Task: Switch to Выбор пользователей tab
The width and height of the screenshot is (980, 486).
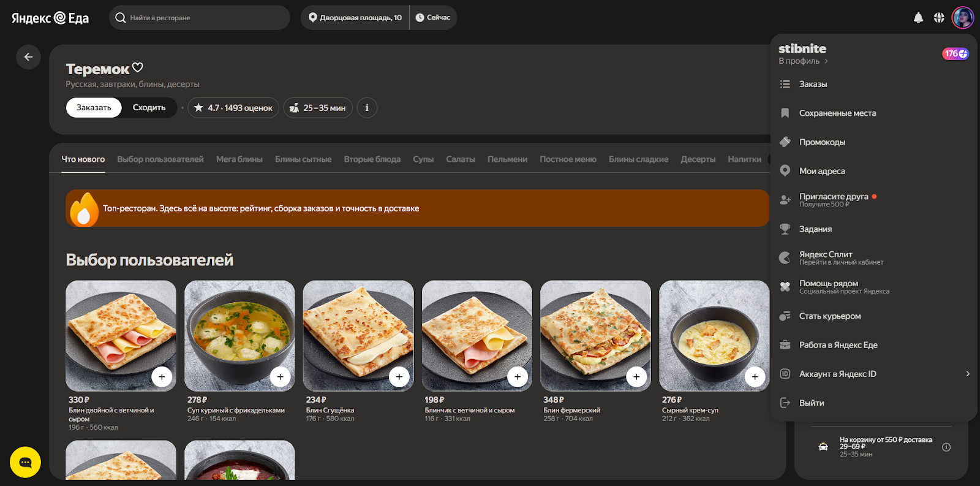Action: pos(160,159)
